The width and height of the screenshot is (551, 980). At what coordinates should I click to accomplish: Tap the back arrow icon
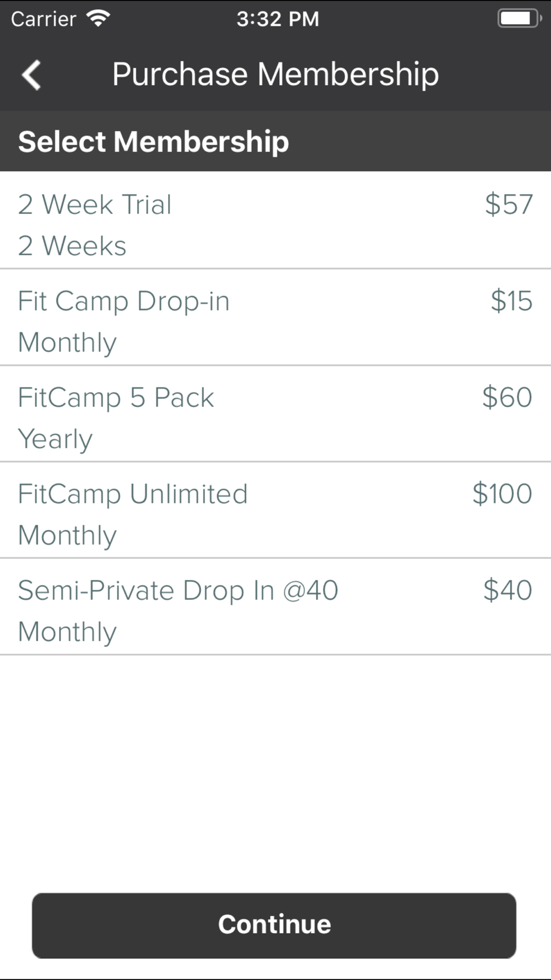point(31,75)
